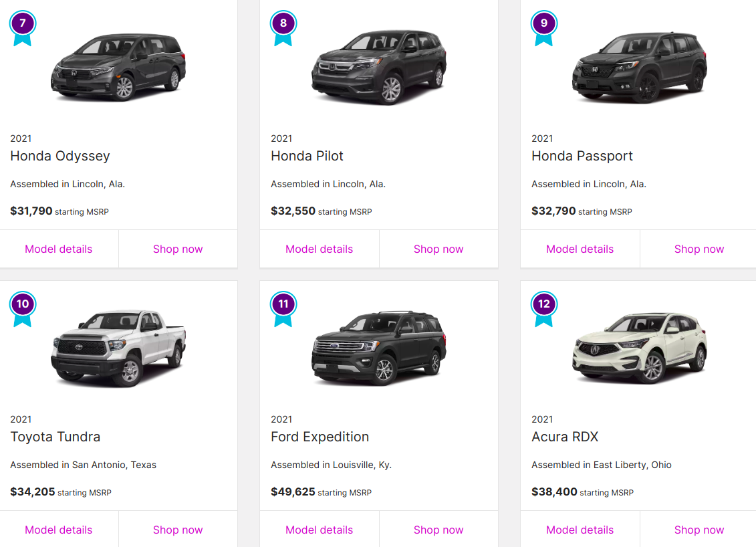This screenshot has height=547, width=756.
Task: Click the Ford Expedition title
Action: click(x=320, y=437)
